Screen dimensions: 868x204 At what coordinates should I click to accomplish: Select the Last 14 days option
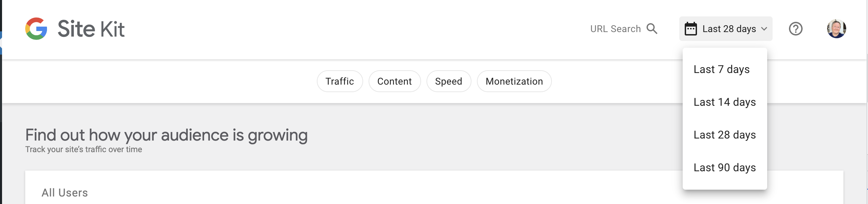(724, 102)
